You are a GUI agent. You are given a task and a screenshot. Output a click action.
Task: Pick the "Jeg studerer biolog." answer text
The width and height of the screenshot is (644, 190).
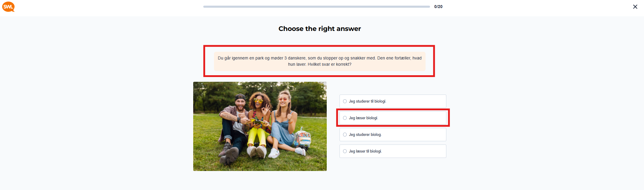tap(365, 135)
